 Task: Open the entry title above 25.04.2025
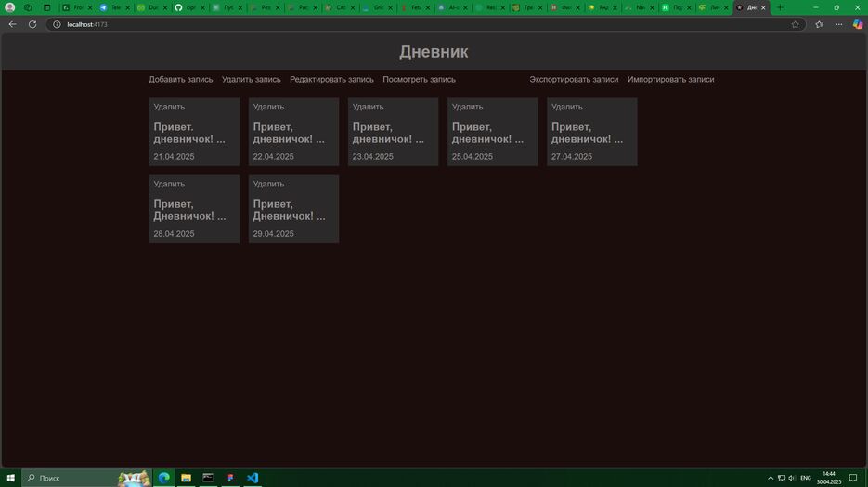[487, 133]
